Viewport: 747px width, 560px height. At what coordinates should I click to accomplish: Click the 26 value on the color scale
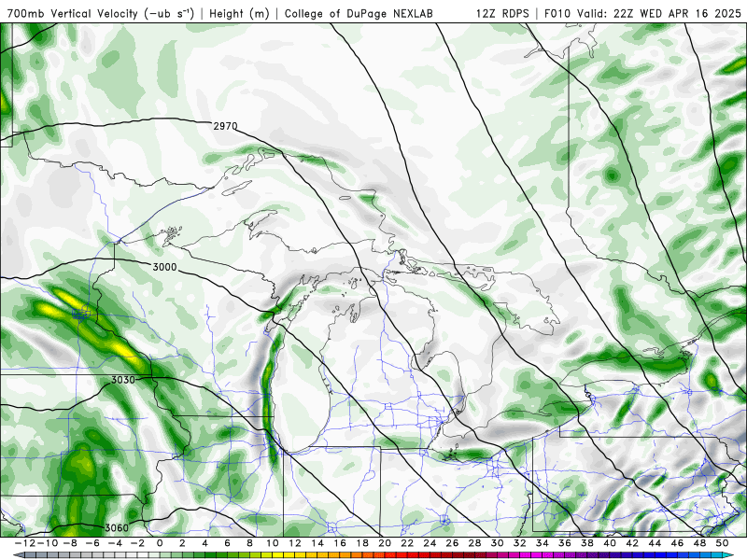[452, 543]
